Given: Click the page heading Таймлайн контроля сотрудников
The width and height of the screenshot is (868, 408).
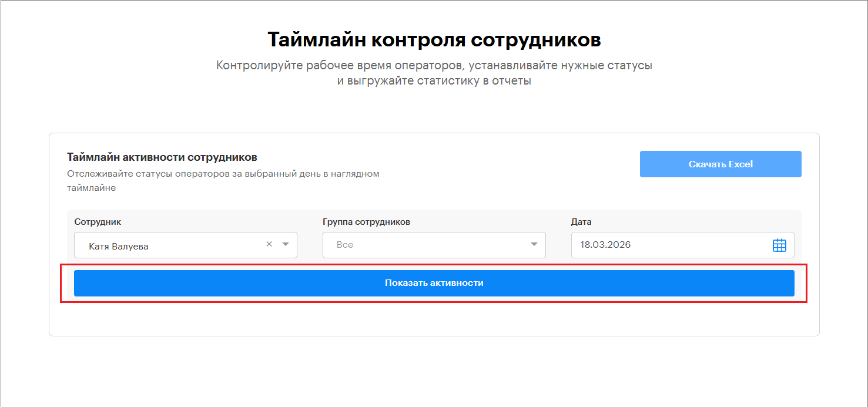Looking at the screenshot, I should [x=434, y=40].
